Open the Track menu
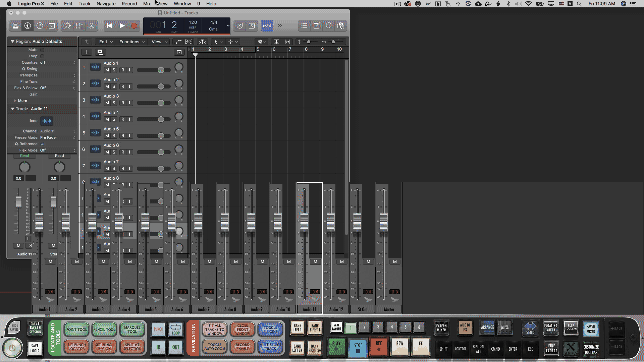The width and height of the screenshot is (644, 362). [85, 4]
